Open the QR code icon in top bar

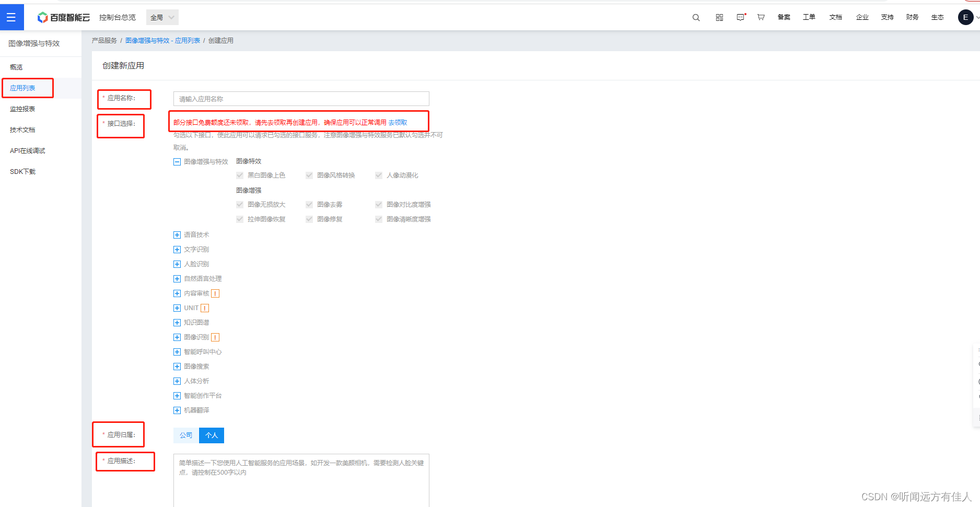pos(719,17)
